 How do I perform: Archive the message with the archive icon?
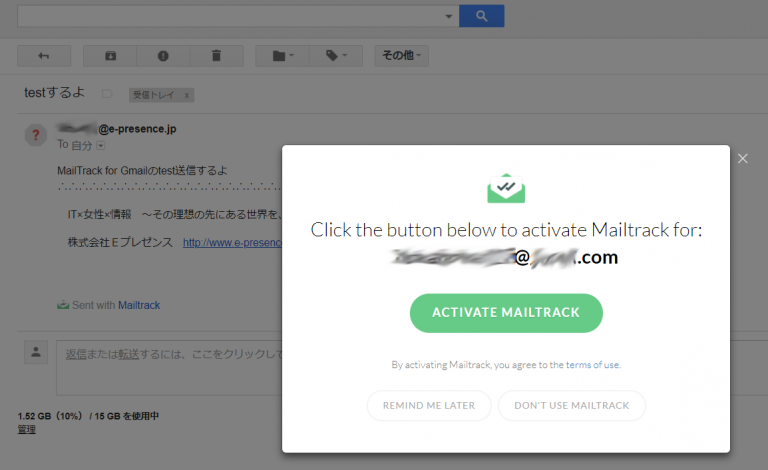pyautogui.click(x=111, y=56)
